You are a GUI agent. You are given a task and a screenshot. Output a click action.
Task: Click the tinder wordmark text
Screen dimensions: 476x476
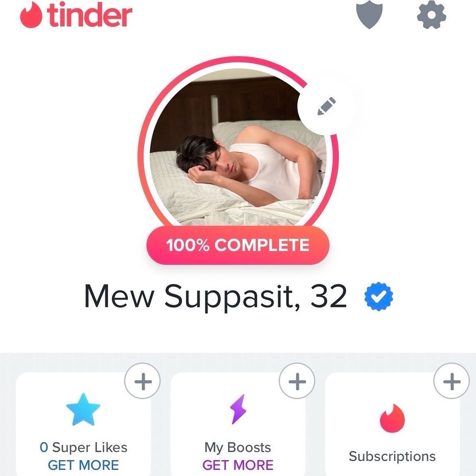coord(89,15)
